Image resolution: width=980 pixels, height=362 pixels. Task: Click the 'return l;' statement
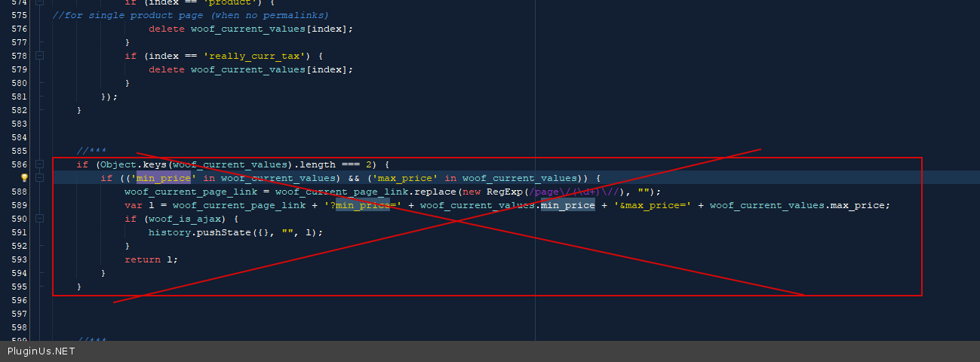[152, 259]
